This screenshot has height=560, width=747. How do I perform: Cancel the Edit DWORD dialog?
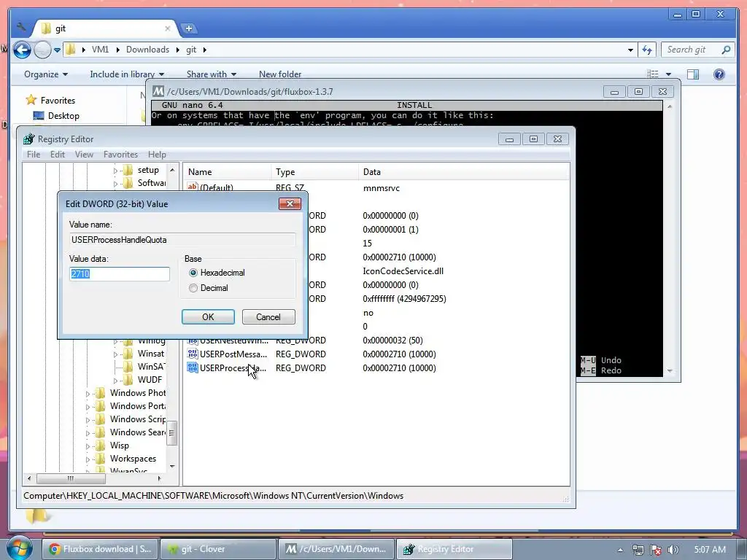coord(268,317)
